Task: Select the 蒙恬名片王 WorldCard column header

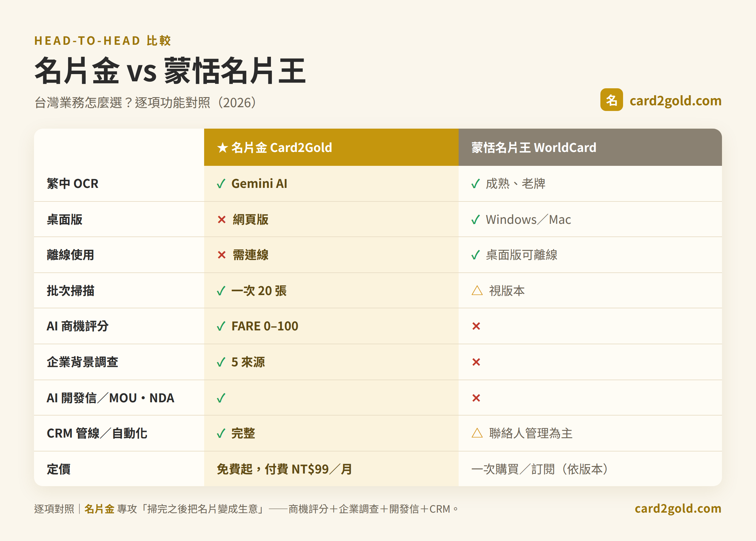Action: pos(590,147)
